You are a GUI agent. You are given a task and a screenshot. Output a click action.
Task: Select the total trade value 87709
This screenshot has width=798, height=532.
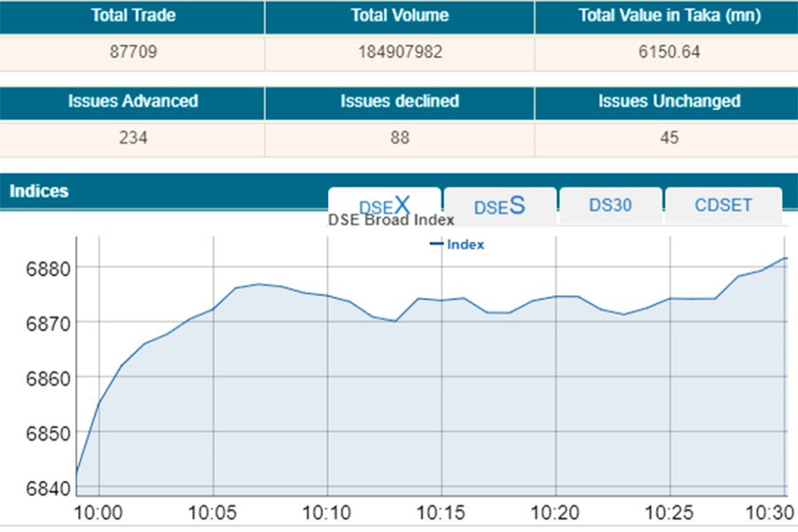click(132, 52)
